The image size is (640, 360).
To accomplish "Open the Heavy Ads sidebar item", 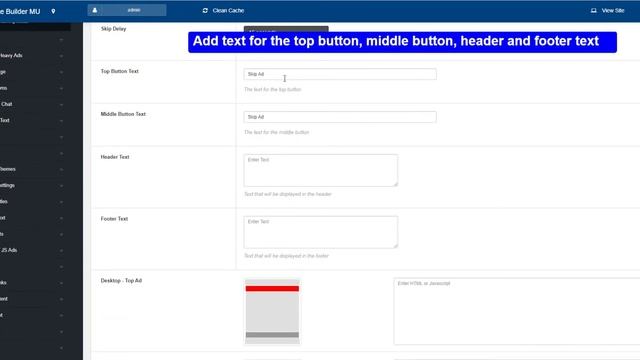I will (x=11, y=56).
